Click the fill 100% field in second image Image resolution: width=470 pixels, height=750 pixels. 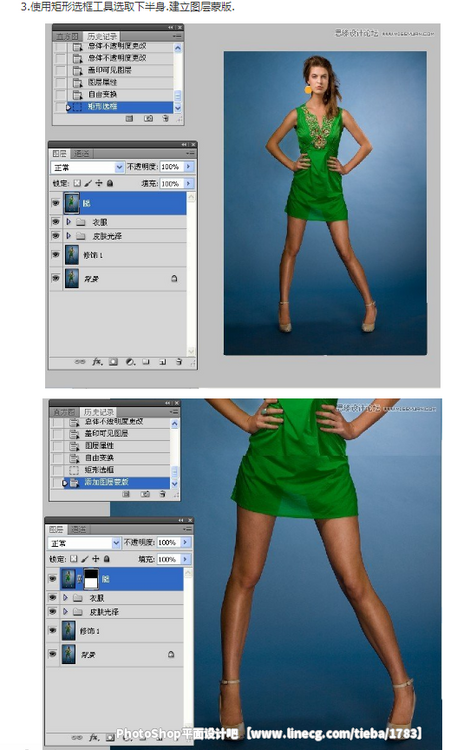(168, 559)
